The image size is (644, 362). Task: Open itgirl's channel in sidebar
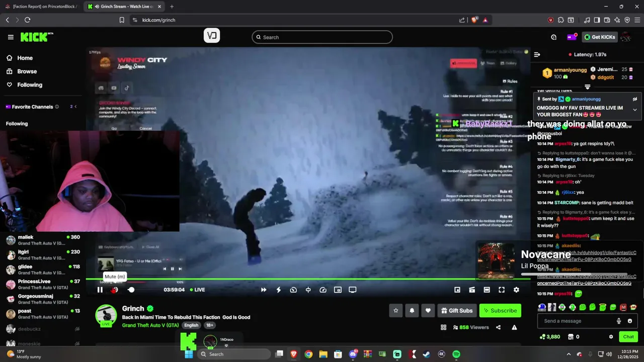pos(43,255)
